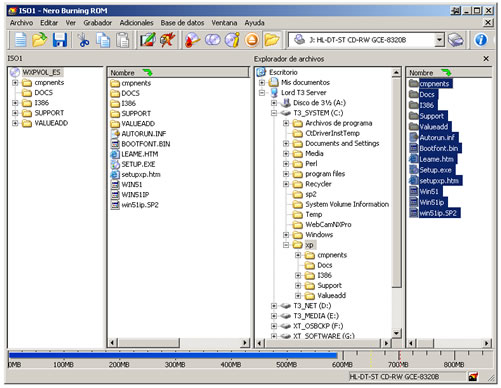The width and height of the screenshot is (501, 388).
Task: Click right arrow of compilation list scrollbar
Action: tap(245, 343)
